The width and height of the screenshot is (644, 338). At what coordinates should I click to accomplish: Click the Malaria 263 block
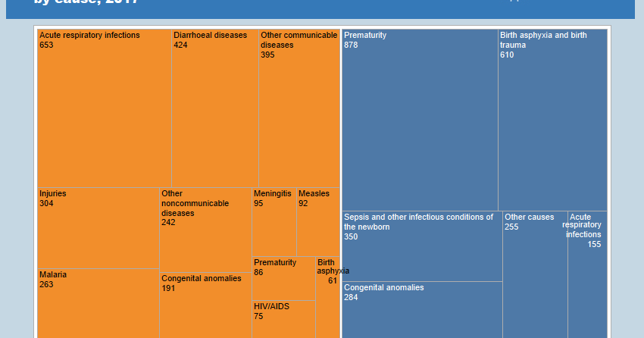point(98,303)
